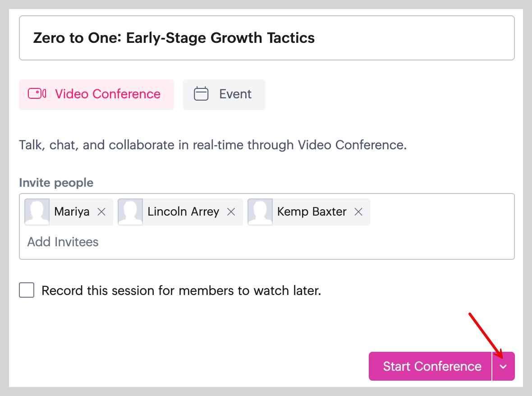Expand the Start Conference options chevron
532x396 pixels.
(x=503, y=366)
